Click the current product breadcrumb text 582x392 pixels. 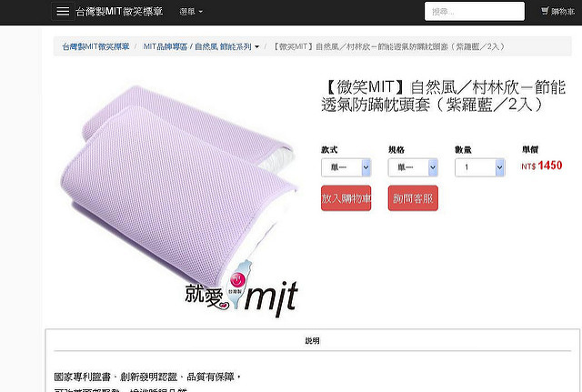point(388,46)
